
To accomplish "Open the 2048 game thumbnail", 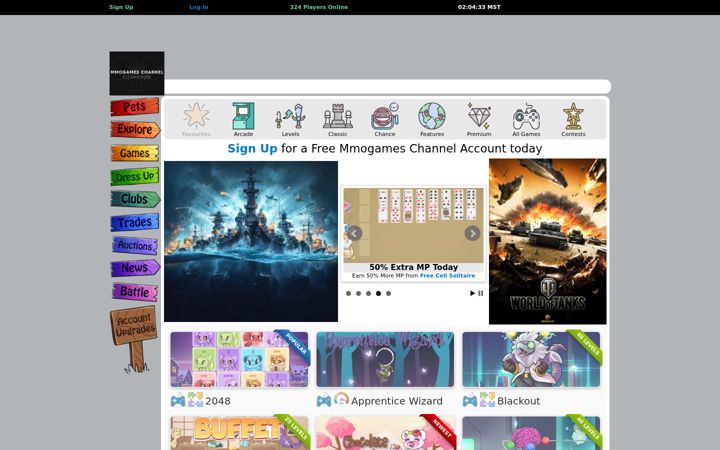I will [239, 360].
